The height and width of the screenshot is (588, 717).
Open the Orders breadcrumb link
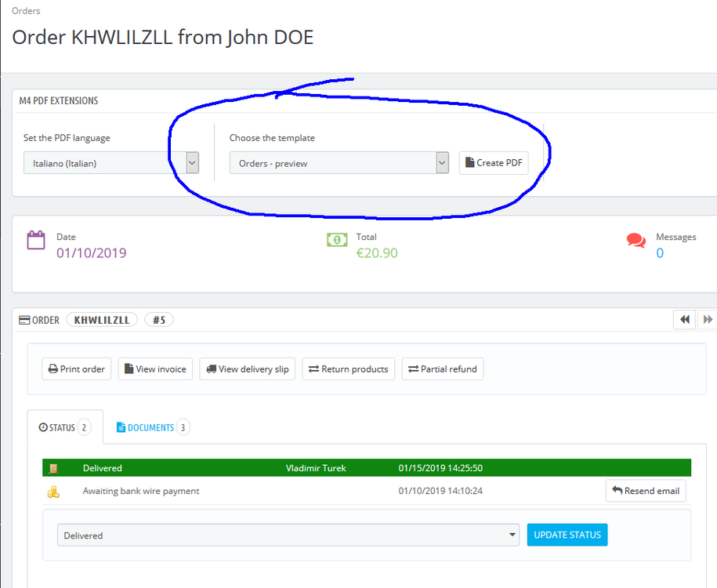(26, 10)
